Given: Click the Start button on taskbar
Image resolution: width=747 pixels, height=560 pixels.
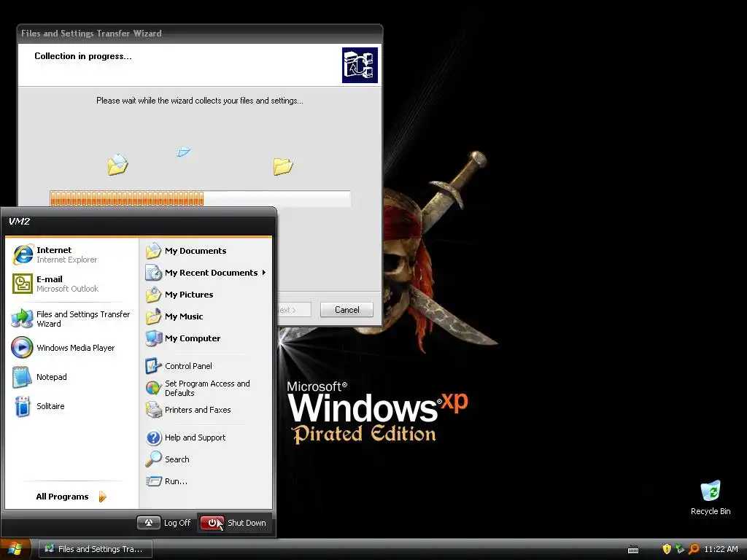Looking at the screenshot, I should (x=15, y=549).
